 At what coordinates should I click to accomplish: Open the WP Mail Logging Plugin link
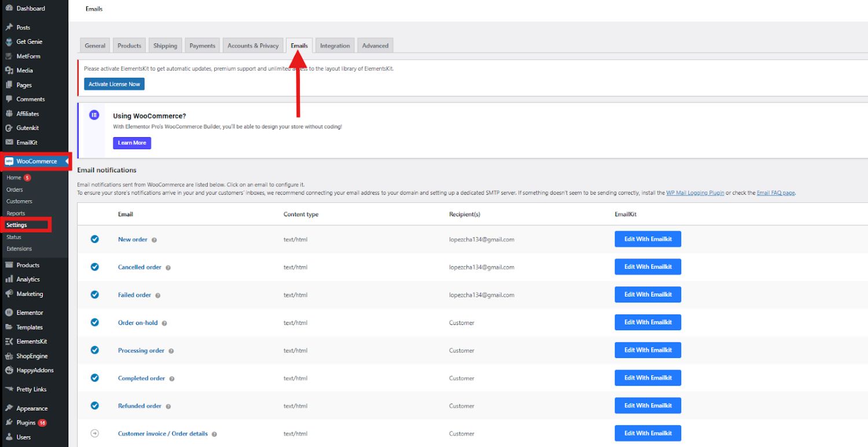(695, 193)
